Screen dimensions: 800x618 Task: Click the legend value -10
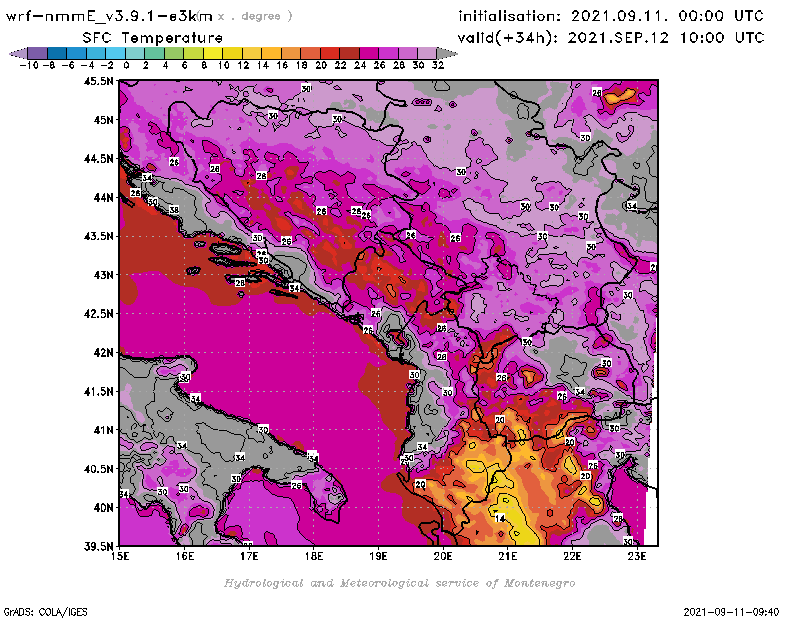29,65
